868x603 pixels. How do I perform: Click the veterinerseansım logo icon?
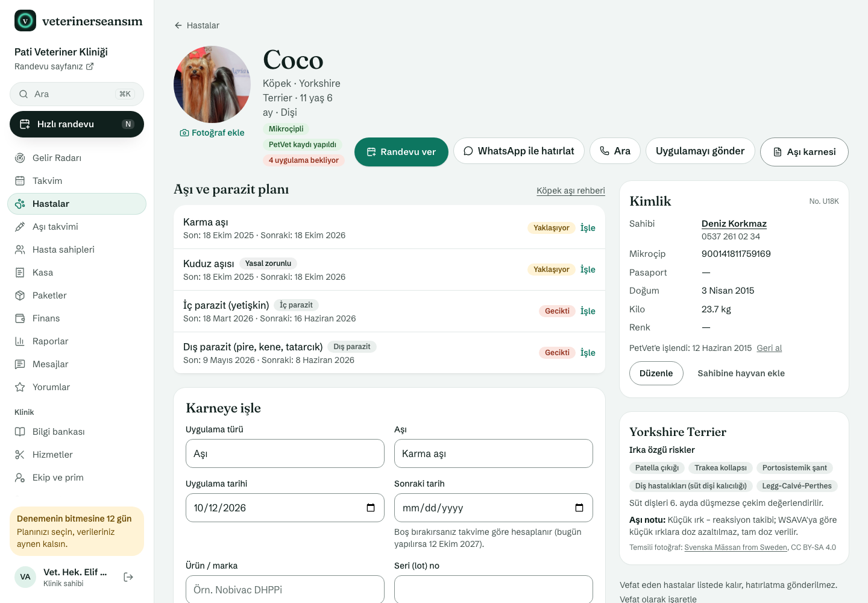pos(25,21)
